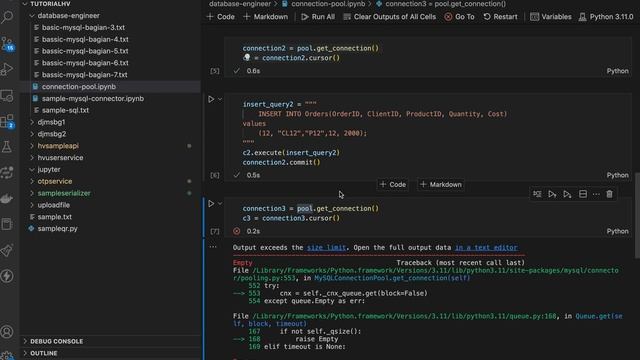Screen dimensions: 640x360
Task: Add Markdown cell from notebook toolbar
Action: 265,17
